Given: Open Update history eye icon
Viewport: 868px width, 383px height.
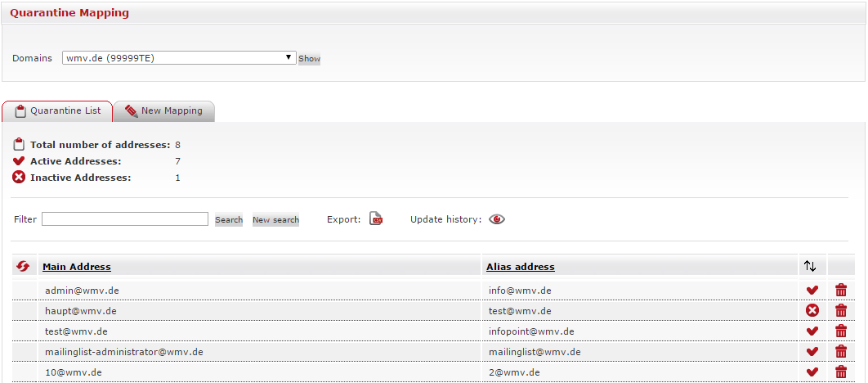Looking at the screenshot, I should (x=497, y=219).
